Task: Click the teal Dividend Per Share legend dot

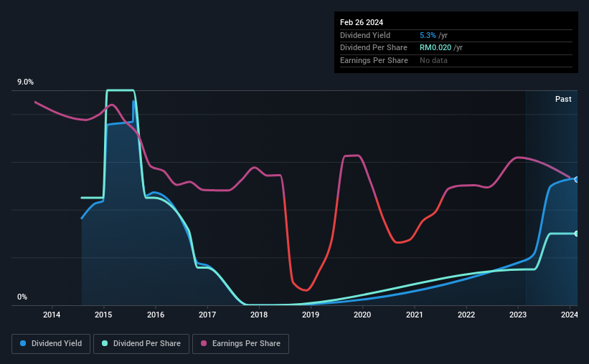Action: 105,343
